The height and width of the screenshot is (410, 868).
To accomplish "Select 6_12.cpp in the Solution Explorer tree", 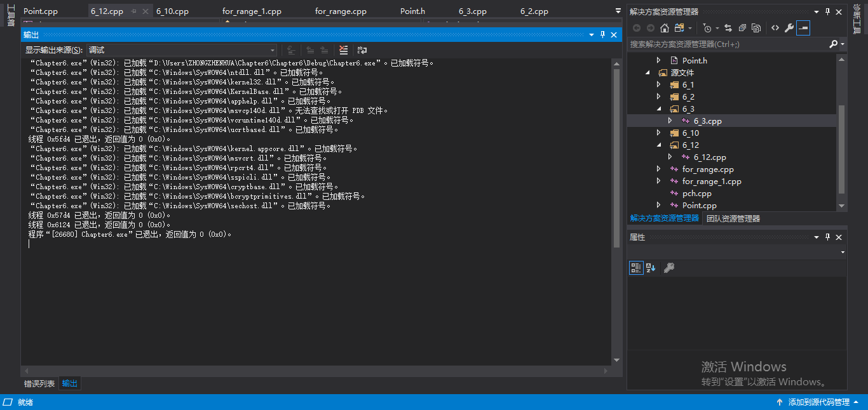I will (x=710, y=157).
